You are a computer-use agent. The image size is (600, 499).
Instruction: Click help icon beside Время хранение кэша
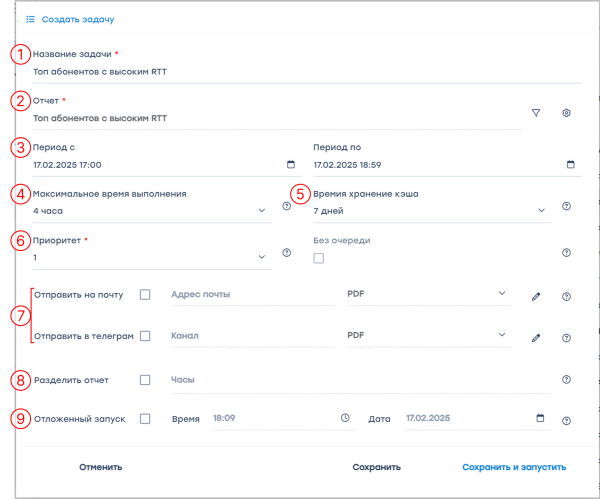[566, 207]
